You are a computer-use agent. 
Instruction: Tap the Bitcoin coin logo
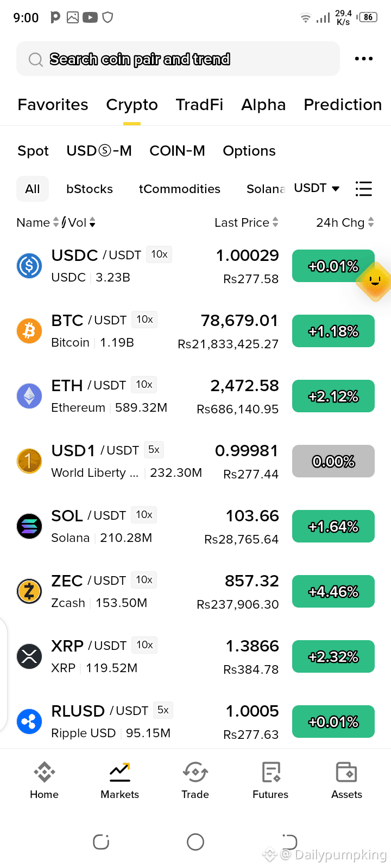coord(29,331)
